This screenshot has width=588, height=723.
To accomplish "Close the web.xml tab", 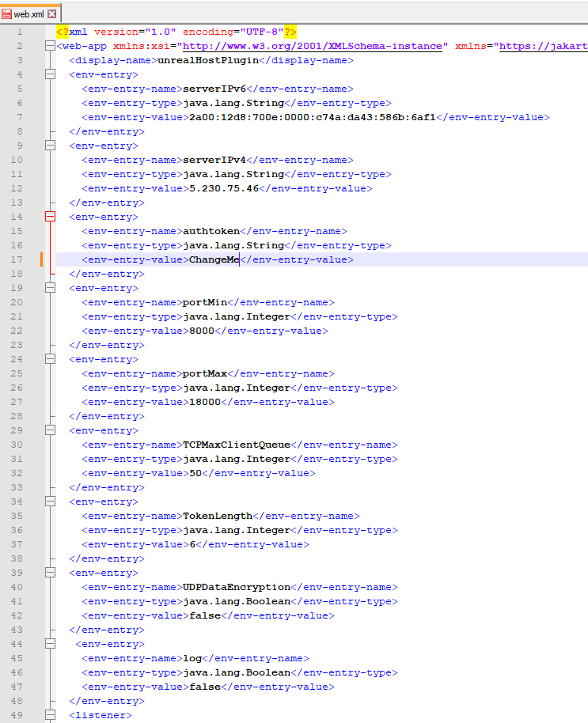I will point(52,14).
